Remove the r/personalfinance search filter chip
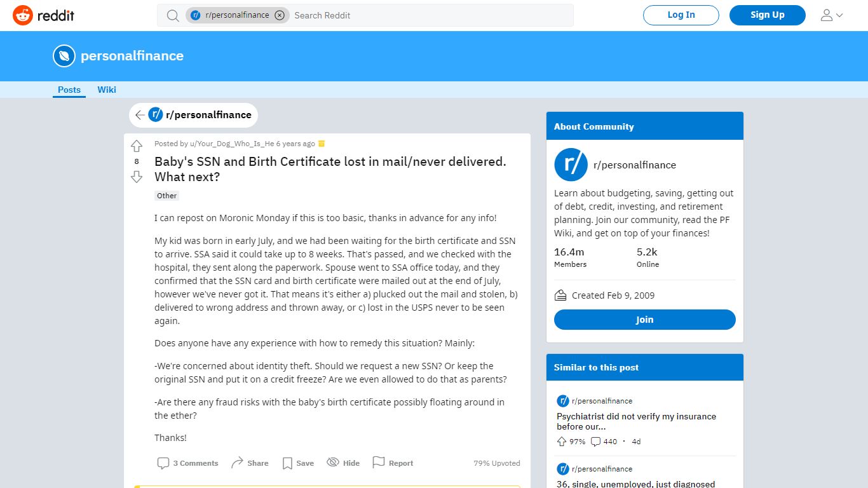This screenshot has width=868, height=488. coord(280,15)
